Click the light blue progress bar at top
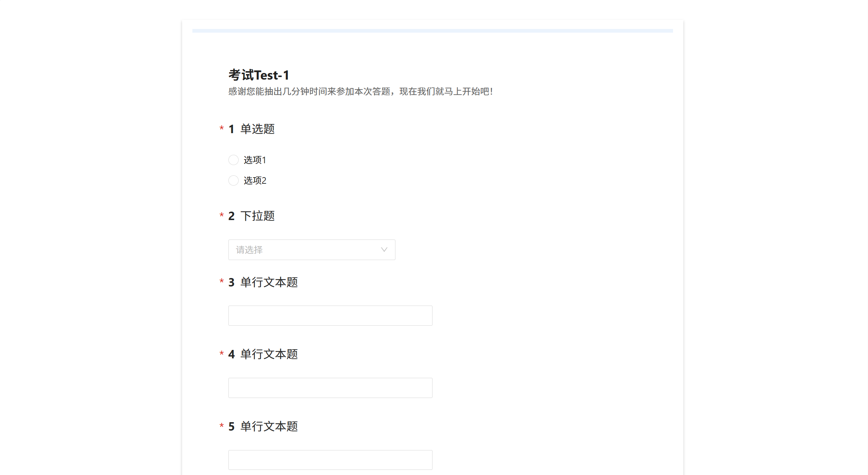The image size is (868, 475). tap(432, 31)
